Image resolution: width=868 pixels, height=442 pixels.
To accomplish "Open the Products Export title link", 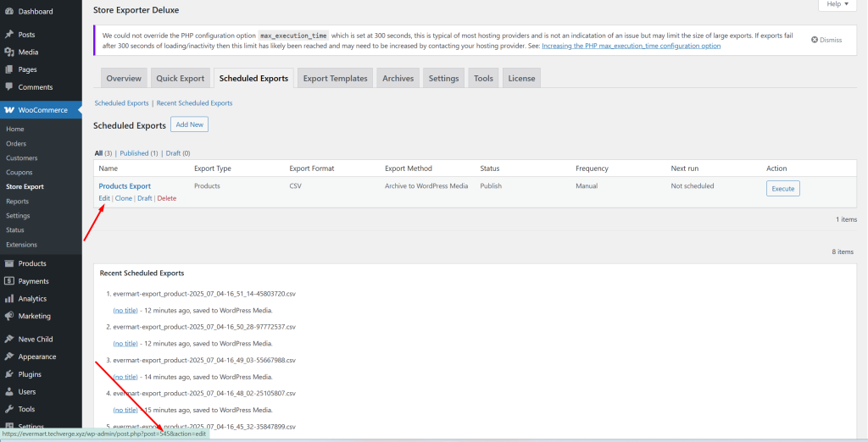I will (125, 186).
